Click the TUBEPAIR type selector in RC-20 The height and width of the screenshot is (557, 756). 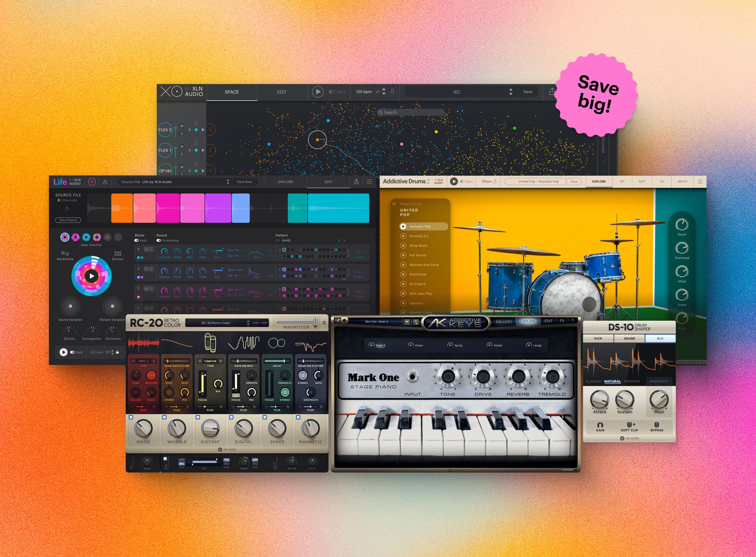tap(210, 361)
